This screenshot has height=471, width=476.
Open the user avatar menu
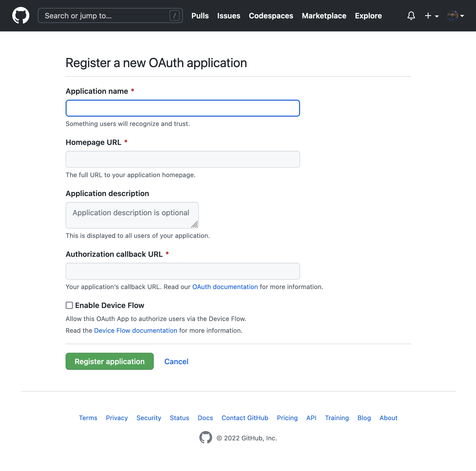456,16
